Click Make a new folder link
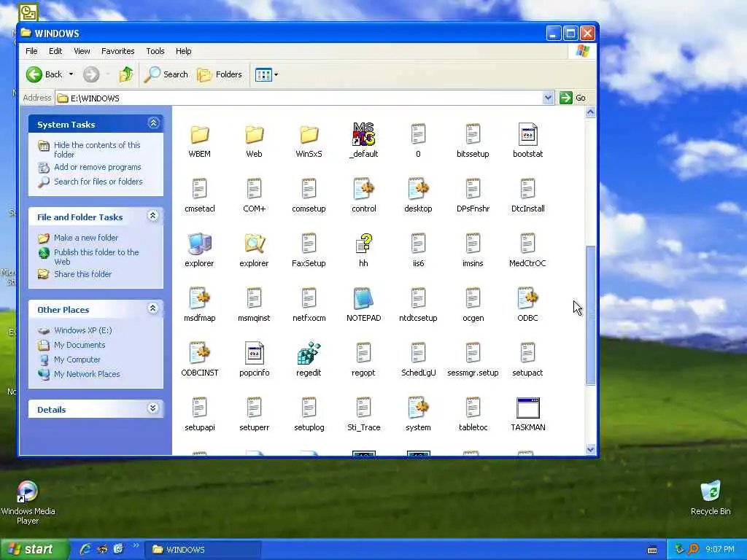The width and height of the screenshot is (747, 560). tap(86, 238)
